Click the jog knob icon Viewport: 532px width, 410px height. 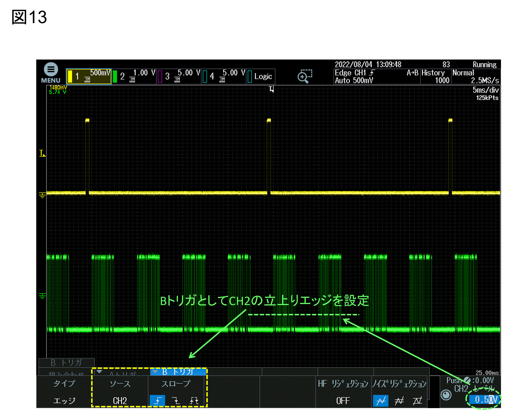tap(446, 395)
